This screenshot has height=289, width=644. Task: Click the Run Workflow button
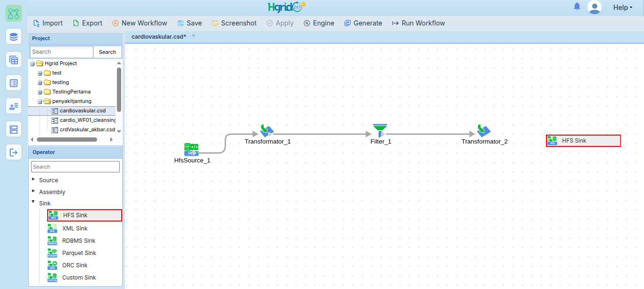click(418, 23)
